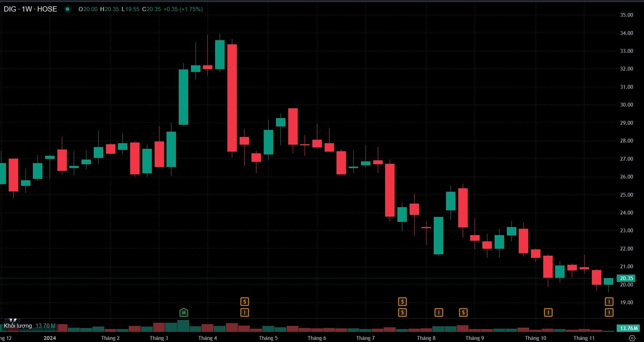Click the green M event marker

[x=184, y=312]
